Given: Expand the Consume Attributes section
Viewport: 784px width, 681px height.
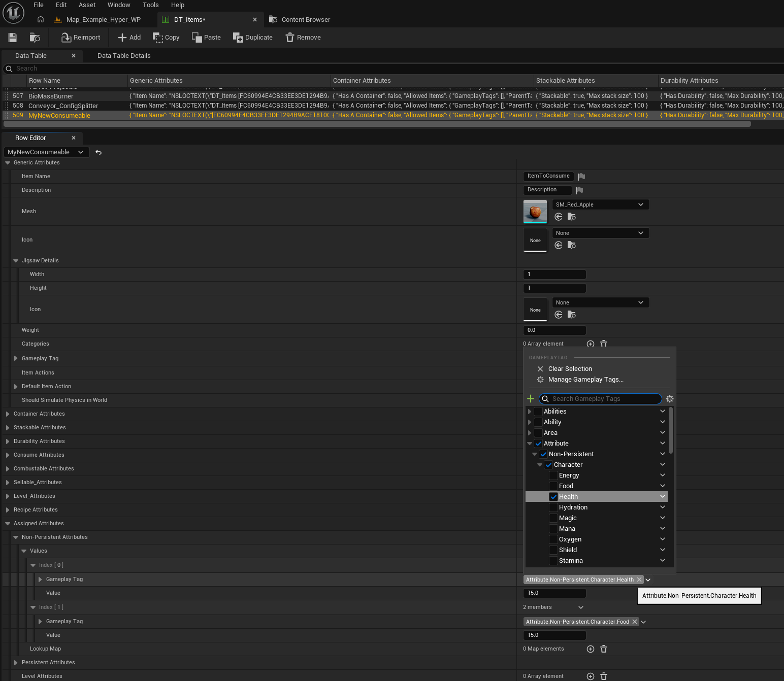Looking at the screenshot, I should pyautogui.click(x=8, y=455).
